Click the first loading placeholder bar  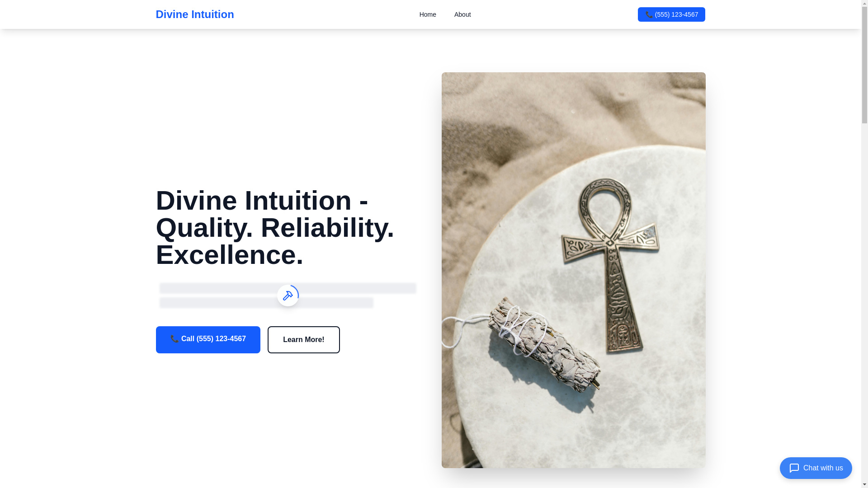point(288,288)
